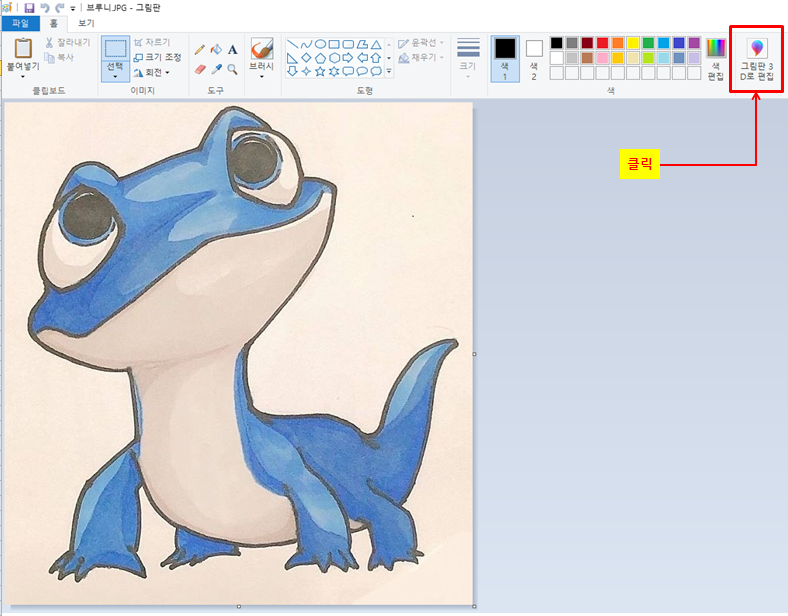
Task: Select the Hexagon shape
Action: (334, 58)
